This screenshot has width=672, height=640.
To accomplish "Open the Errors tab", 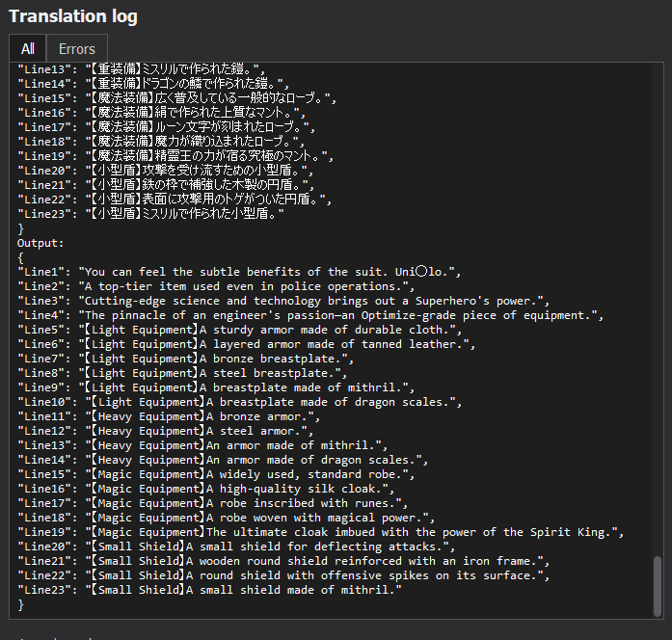I will click(77, 48).
